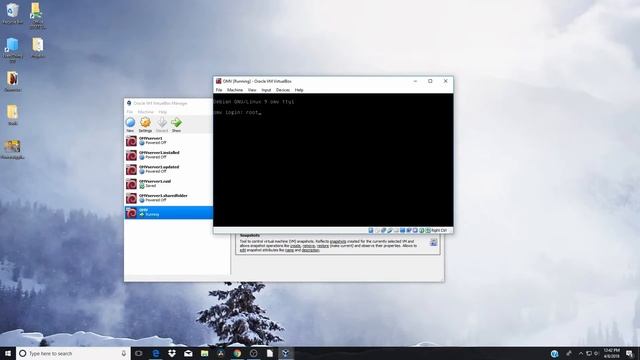Image resolution: width=640 pixels, height=360 pixels.
Task: Click the New button in VirtualBox Manager toolbar
Action: click(x=130, y=124)
